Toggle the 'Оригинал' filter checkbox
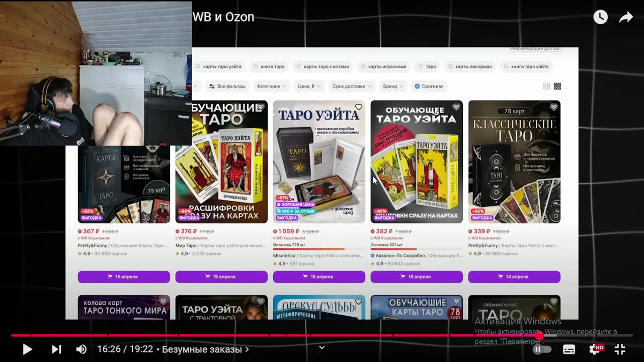The width and height of the screenshot is (644, 362). tap(429, 86)
